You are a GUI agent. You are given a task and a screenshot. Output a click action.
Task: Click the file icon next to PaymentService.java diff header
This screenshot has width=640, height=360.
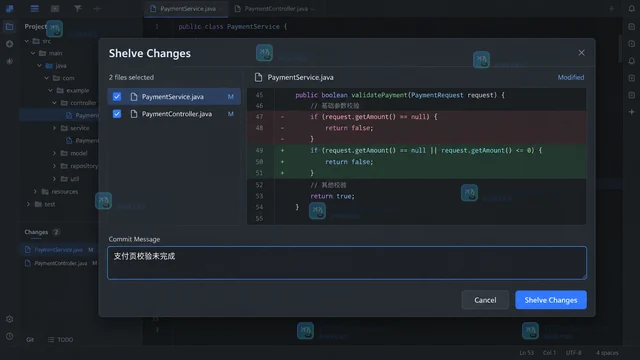coord(258,77)
